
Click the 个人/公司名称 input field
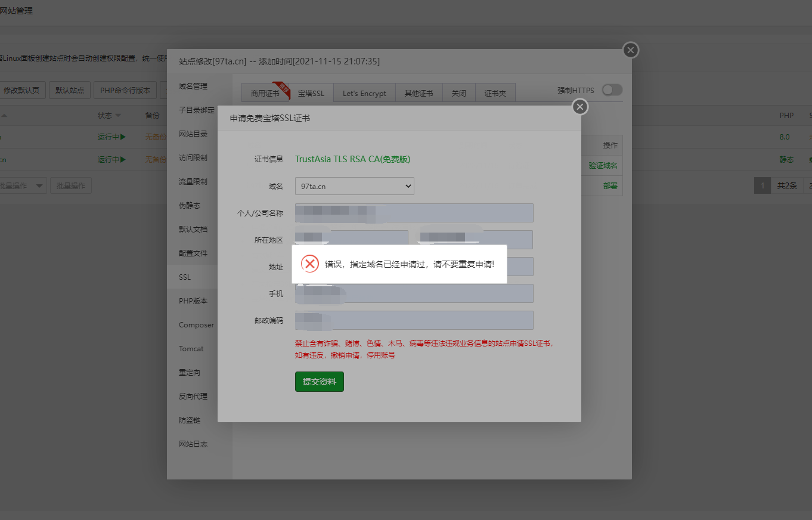tap(414, 213)
